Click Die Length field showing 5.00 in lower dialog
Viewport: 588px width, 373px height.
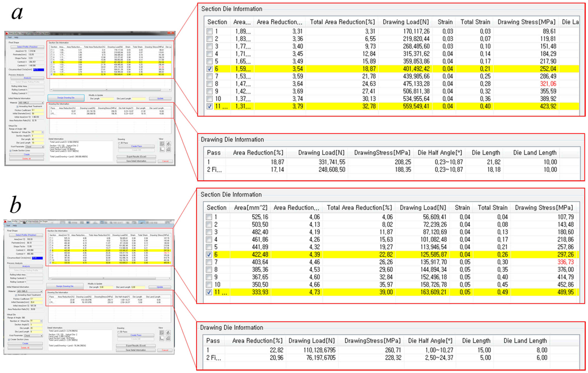106,287
